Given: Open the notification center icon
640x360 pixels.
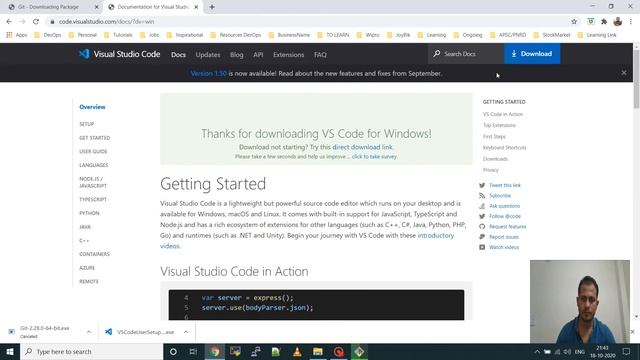Looking at the screenshot, I should pyautogui.click(x=627, y=351).
